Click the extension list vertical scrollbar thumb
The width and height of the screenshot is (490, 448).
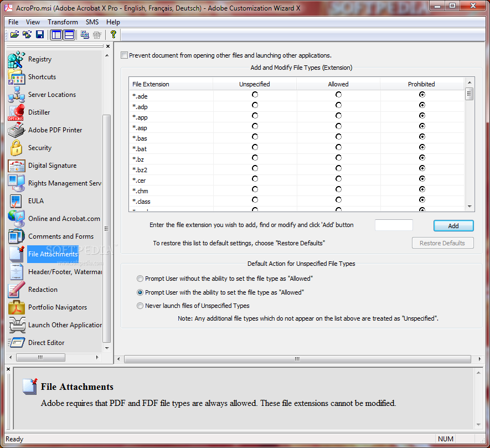pyautogui.click(x=469, y=94)
